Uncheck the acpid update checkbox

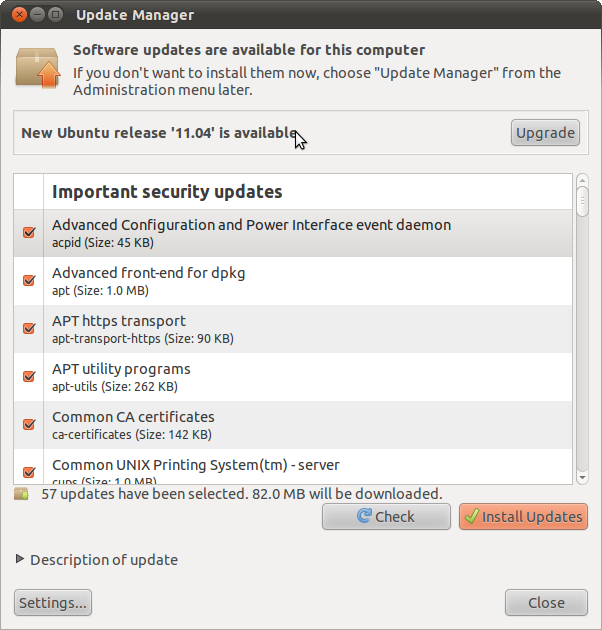29,233
